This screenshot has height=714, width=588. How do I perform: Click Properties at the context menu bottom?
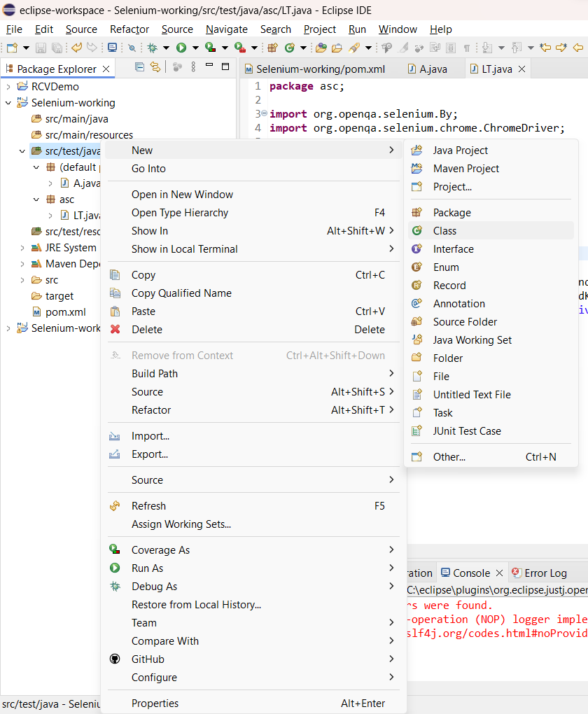pos(155,703)
